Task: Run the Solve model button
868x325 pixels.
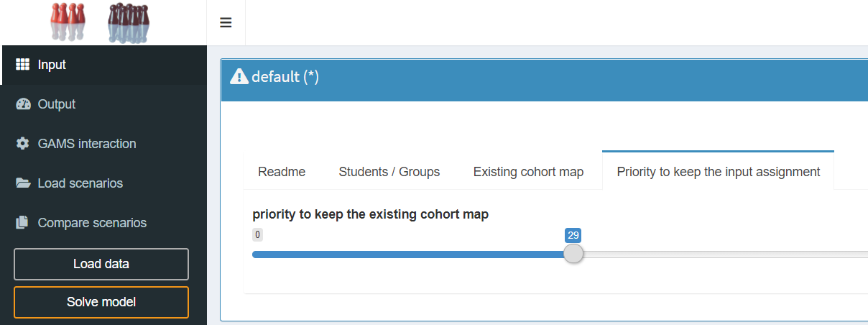Action: pyautogui.click(x=101, y=302)
